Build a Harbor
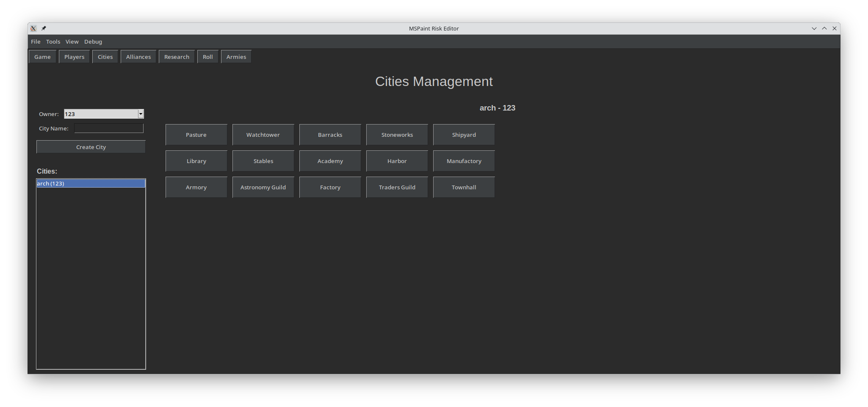868x407 pixels. (x=397, y=161)
